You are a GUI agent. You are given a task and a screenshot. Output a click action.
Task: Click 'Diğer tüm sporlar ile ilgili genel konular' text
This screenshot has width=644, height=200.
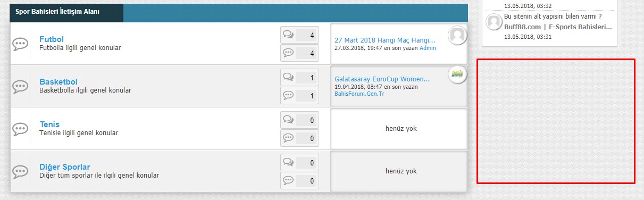pos(99,175)
